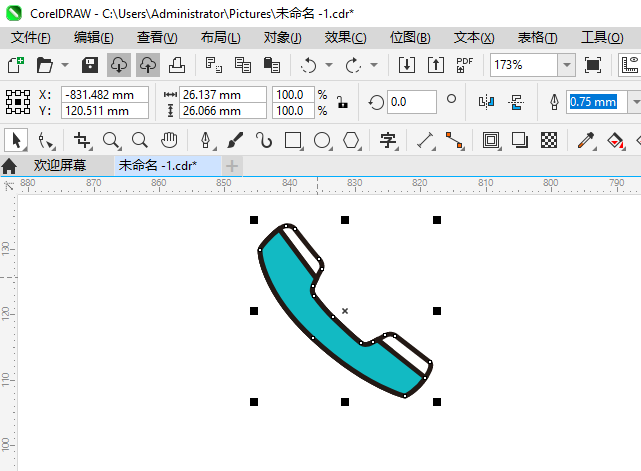
Task: Click the New document icon
Action: [16, 65]
